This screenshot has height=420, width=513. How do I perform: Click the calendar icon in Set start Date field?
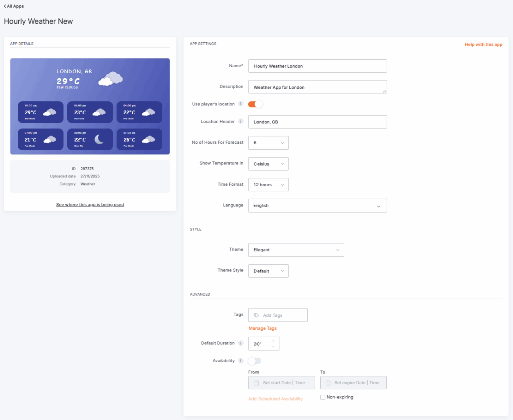pos(255,382)
